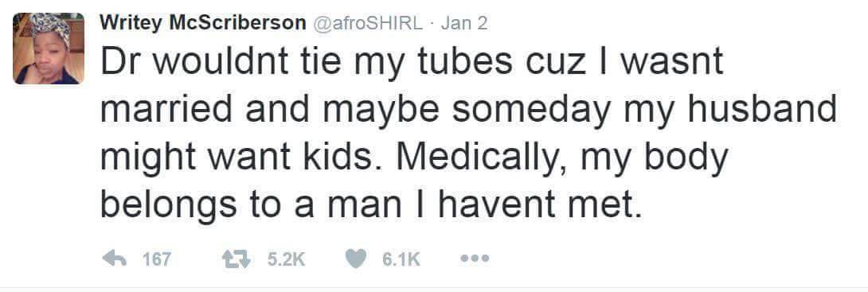The image size is (868, 292).
Task: Click the reply arrow icon
Action: [x=114, y=259]
